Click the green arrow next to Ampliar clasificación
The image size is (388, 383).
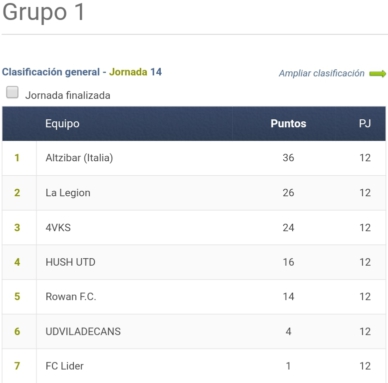[377, 74]
